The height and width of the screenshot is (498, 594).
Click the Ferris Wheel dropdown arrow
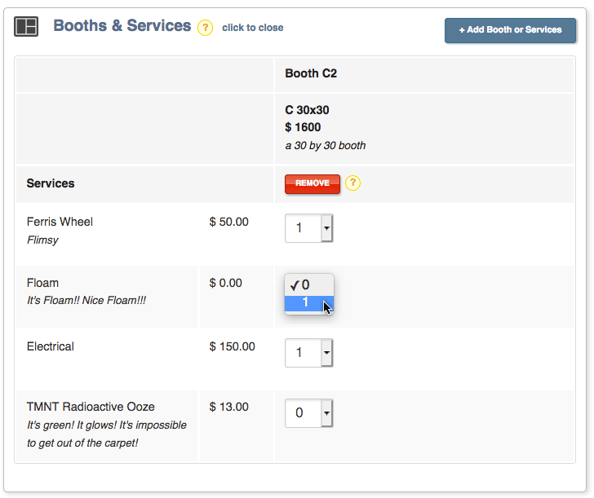click(327, 228)
